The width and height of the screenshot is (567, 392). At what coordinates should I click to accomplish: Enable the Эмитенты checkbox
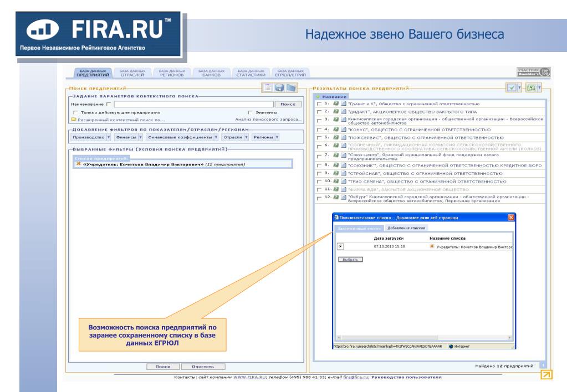coord(250,112)
